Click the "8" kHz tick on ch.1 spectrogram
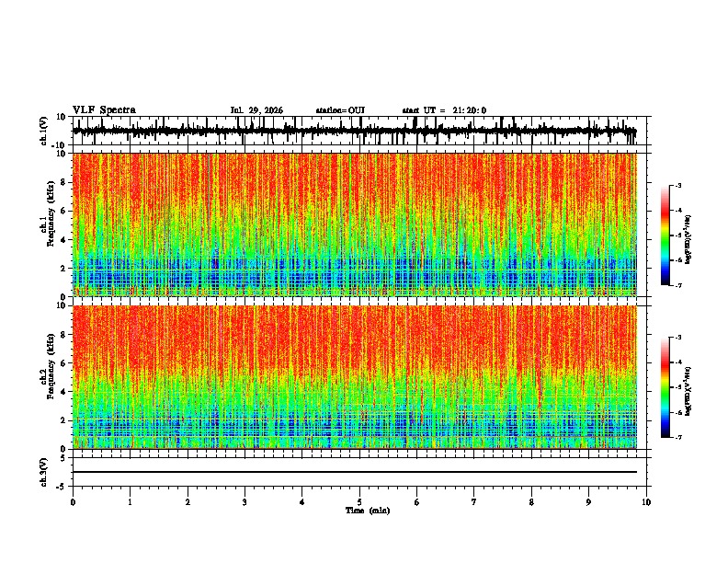Viewport: 728px width, 563px height. [64, 182]
